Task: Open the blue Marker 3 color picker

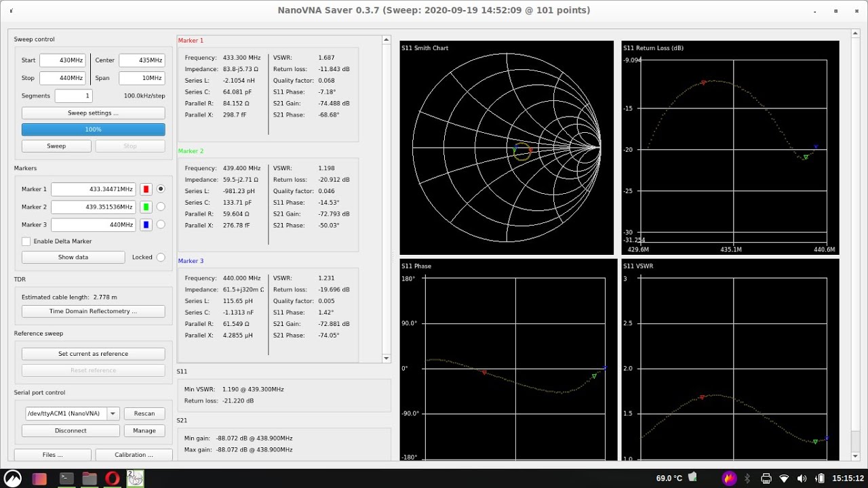Action: 146,224
